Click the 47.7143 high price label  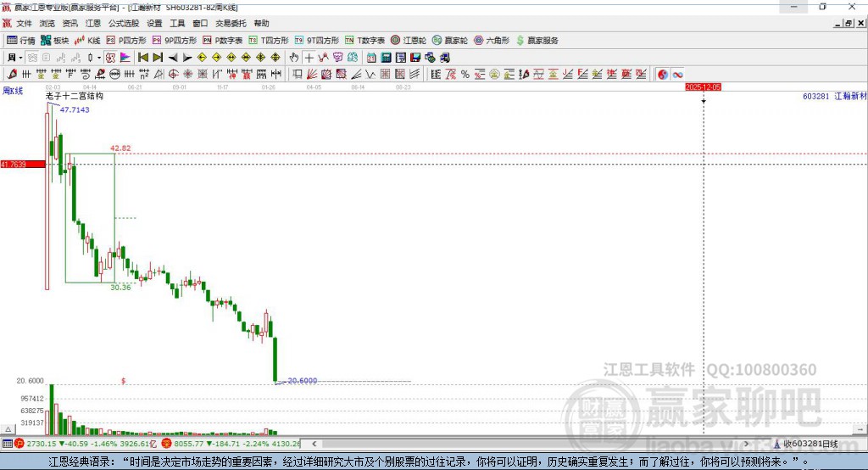[x=75, y=109]
